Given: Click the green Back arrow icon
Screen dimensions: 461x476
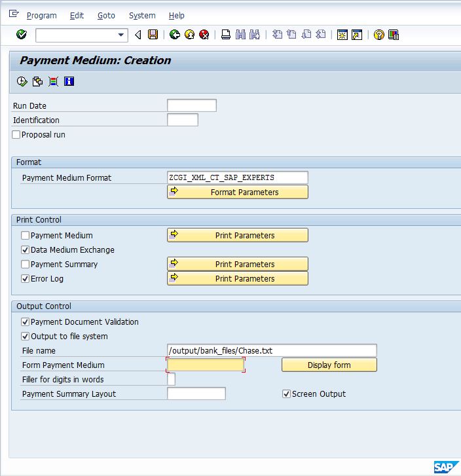Looking at the screenshot, I should click(174, 35).
